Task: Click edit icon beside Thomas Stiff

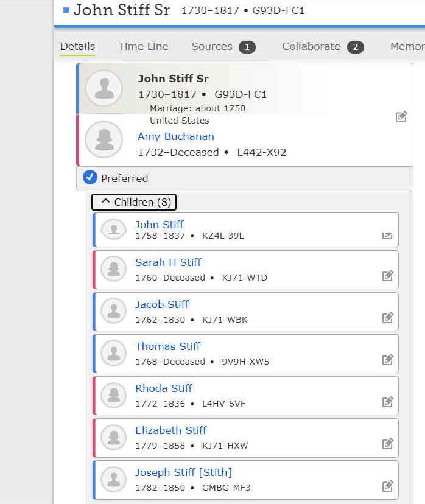Action: (387, 360)
